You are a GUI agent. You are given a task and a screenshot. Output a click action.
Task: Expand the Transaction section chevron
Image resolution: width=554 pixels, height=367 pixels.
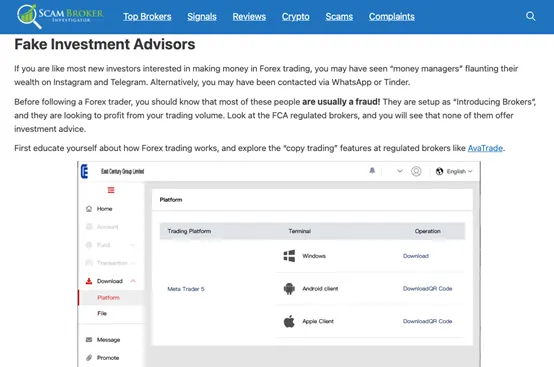click(x=133, y=263)
